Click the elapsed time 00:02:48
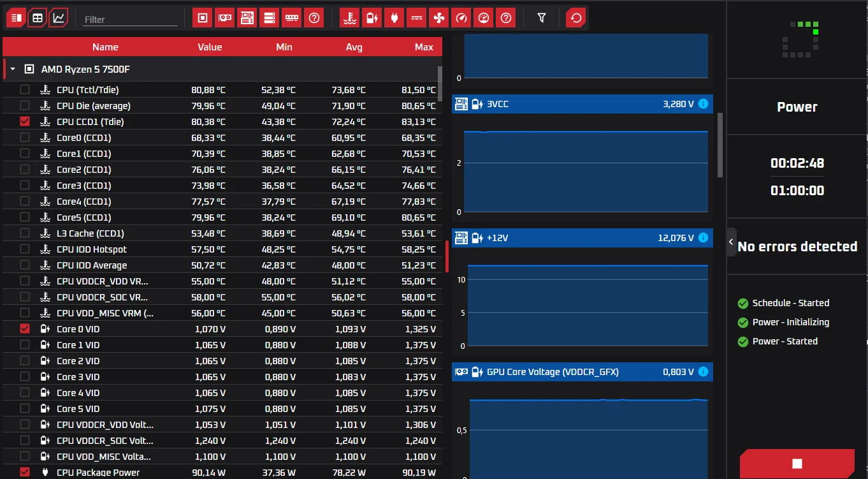Image resolution: width=868 pixels, height=479 pixels. coord(797,163)
